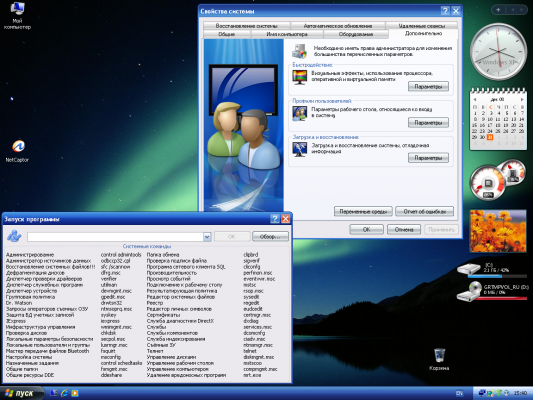Switch to Автоматическое обновление tab
This screenshot has height=400, width=533.
[338, 26]
